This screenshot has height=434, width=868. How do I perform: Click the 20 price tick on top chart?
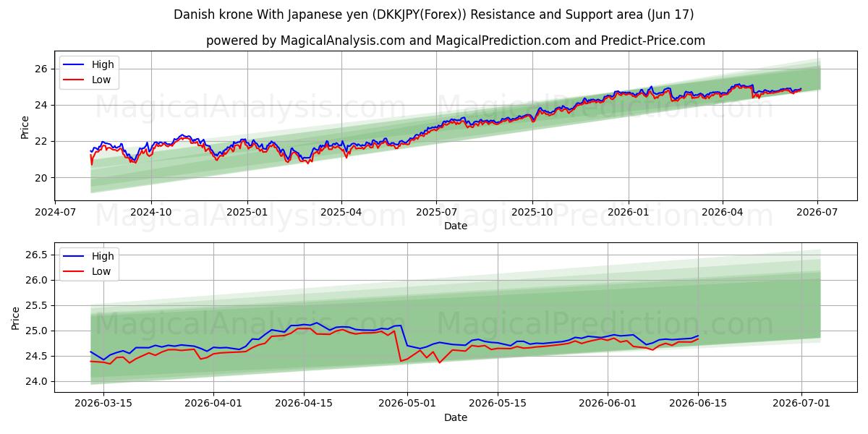click(x=41, y=178)
